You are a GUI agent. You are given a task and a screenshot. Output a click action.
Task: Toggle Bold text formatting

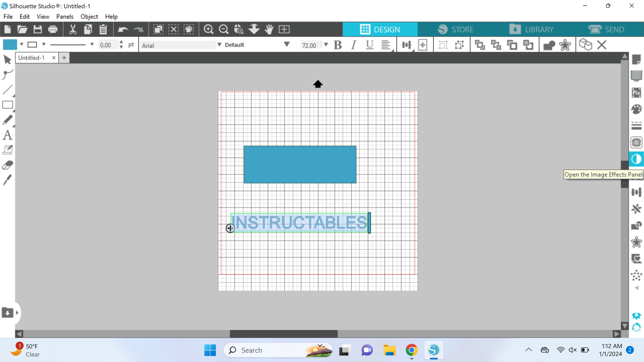(x=338, y=45)
